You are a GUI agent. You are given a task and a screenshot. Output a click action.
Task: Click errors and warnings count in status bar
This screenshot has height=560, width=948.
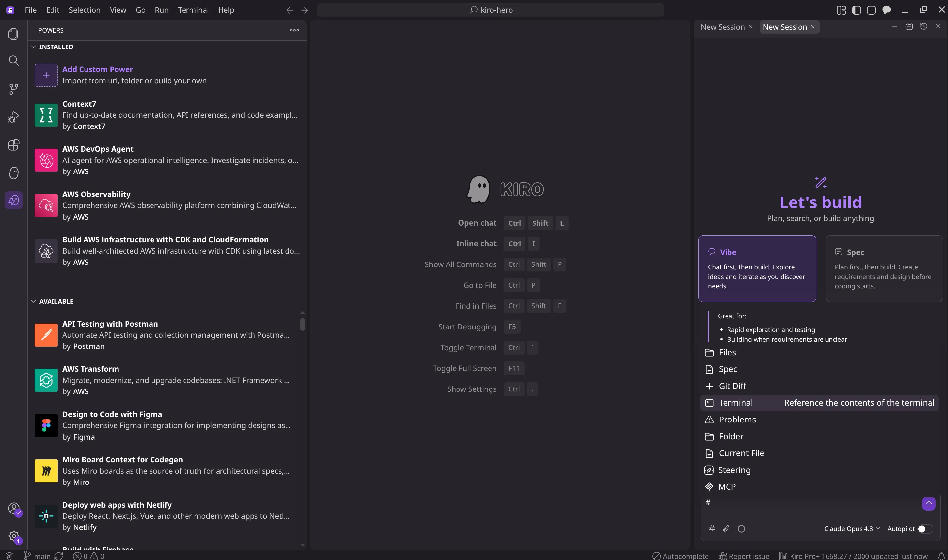(88, 556)
